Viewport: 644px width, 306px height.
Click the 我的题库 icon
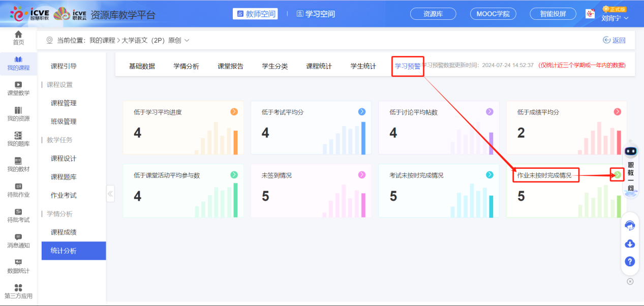tap(18, 138)
